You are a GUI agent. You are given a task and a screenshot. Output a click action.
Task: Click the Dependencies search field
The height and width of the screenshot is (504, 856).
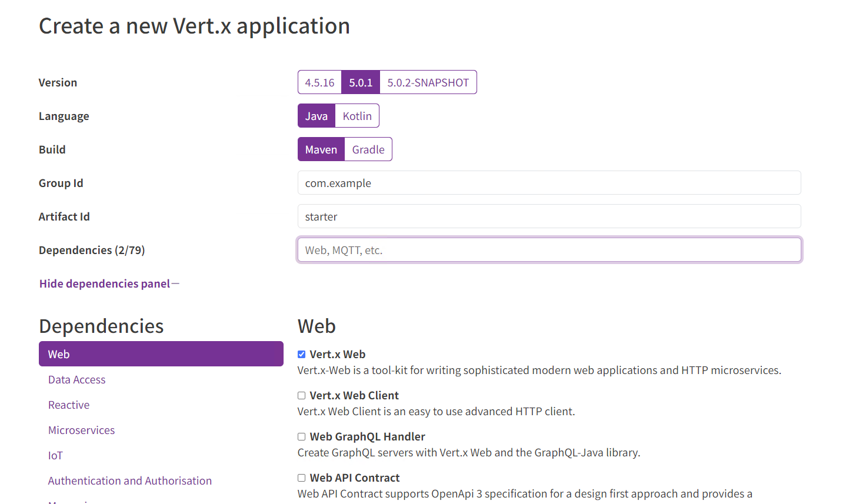(549, 250)
